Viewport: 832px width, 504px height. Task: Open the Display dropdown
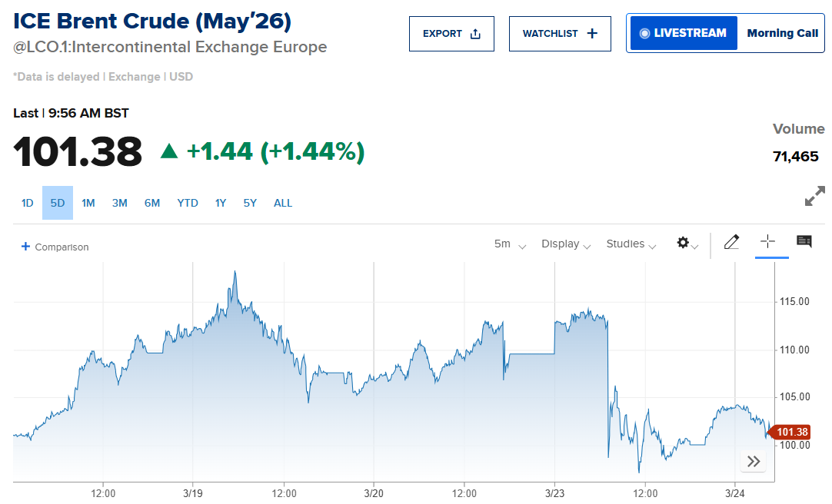pos(566,244)
